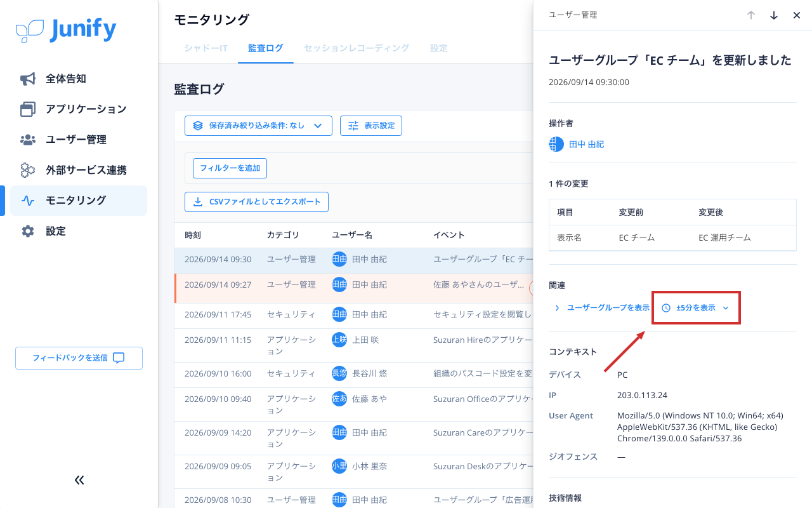Open 外部サービス連携 sidebar item
Image resolution: width=812 pixels, height=508 pixels.
(x=79, y=170)
